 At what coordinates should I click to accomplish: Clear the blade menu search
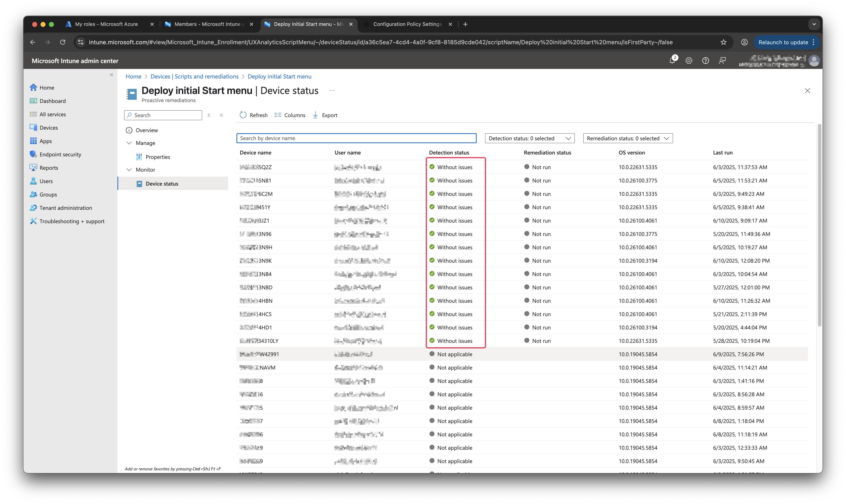click(209, 115)
